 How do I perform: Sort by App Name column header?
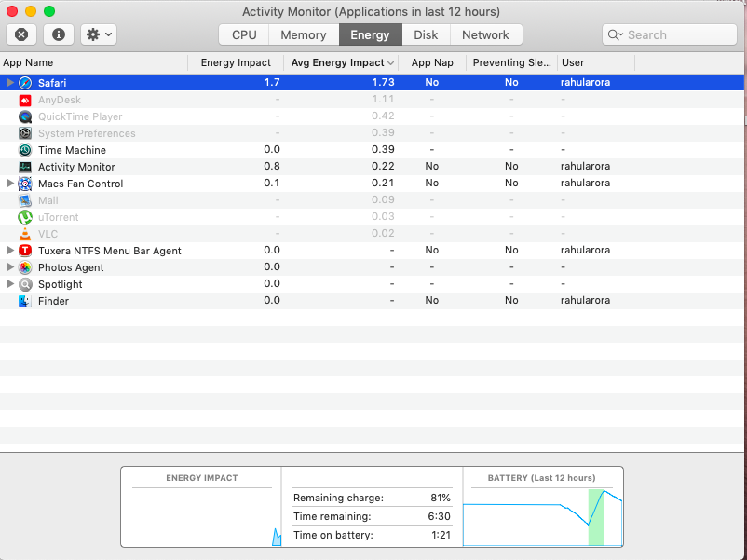[x=94, y=63]
